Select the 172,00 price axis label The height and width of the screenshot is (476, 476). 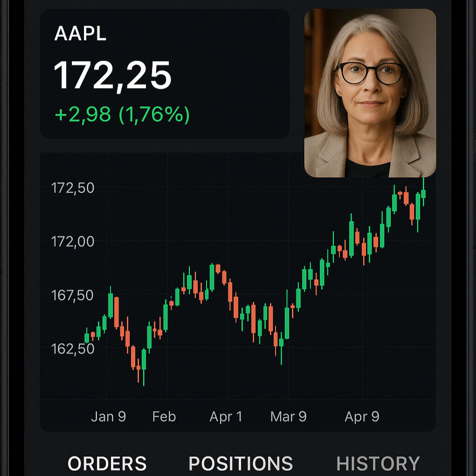[73, 241]
